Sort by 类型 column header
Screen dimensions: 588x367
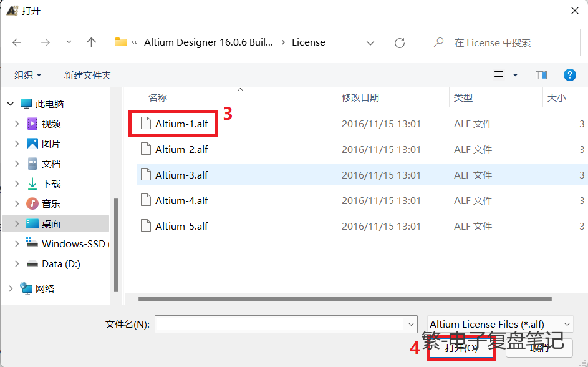click(463, 97)
